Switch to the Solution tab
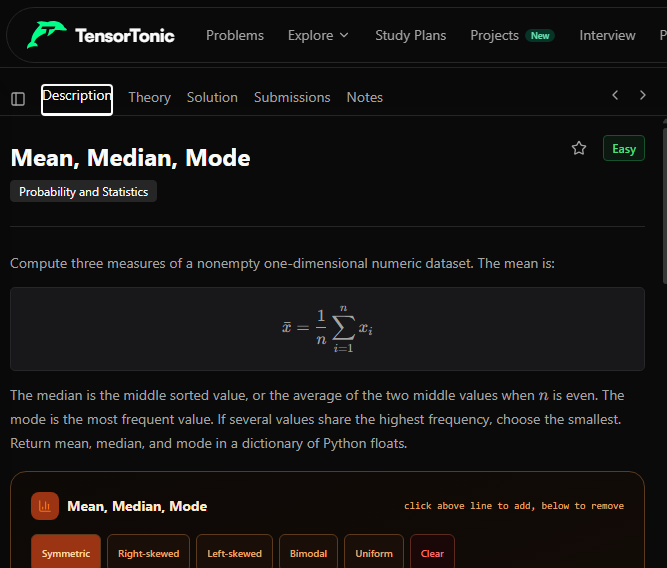This screenshot has height=568, width=667. click(x=212, y=97)
